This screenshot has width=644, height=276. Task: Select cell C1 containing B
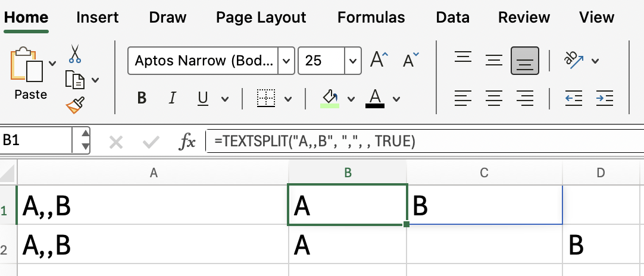[x=484, y=205]
